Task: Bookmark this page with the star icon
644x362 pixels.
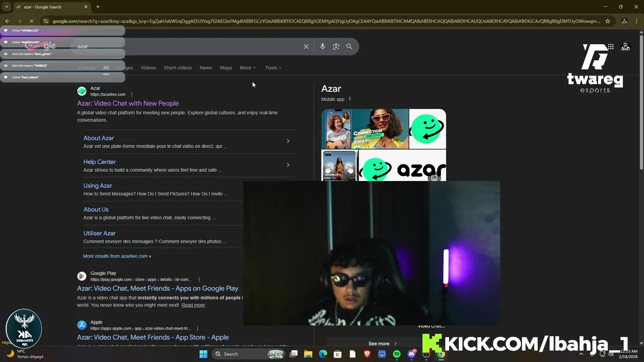Action: [608, 21]
